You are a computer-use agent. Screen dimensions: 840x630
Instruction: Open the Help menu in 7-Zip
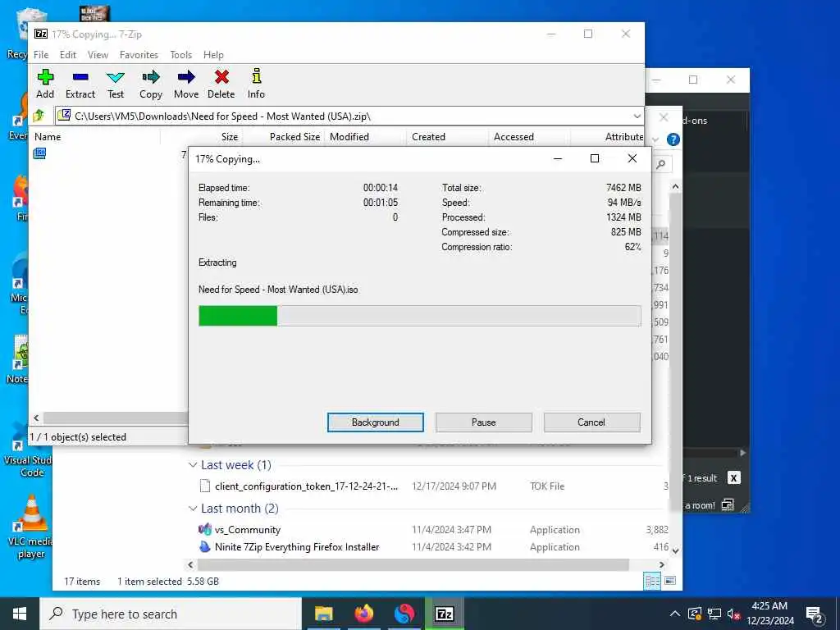[x=213, y=55]
